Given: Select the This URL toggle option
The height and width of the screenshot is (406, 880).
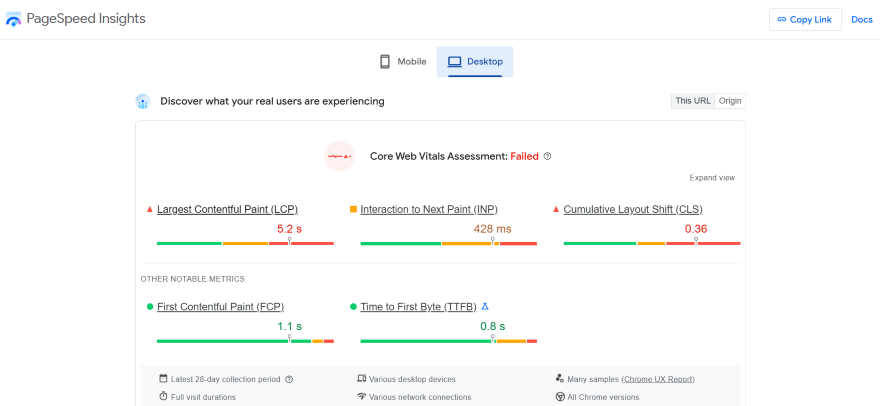Looking at the screenshot, I should [x=693, y=101].
